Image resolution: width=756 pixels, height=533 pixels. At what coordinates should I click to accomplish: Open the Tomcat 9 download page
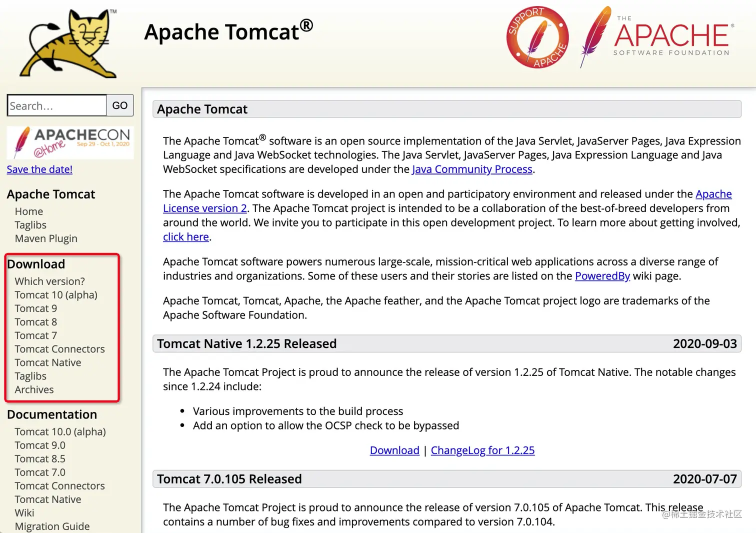[36, 308]
